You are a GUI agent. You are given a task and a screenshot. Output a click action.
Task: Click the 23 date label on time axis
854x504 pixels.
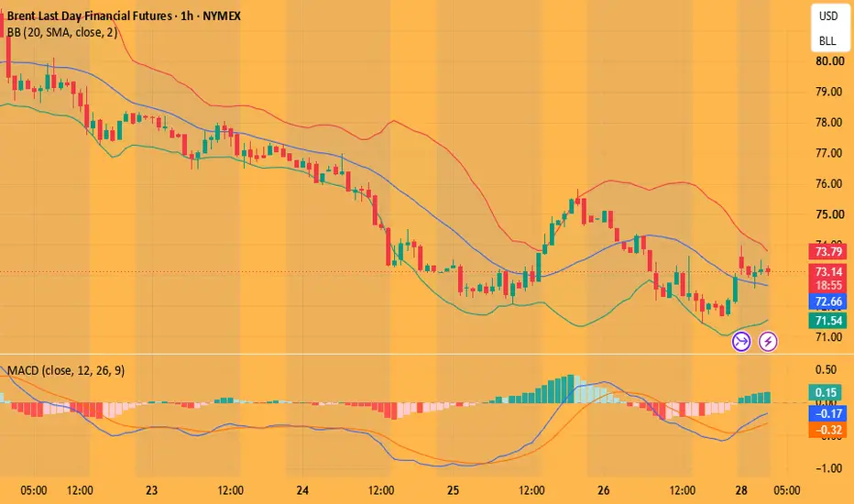151,490
